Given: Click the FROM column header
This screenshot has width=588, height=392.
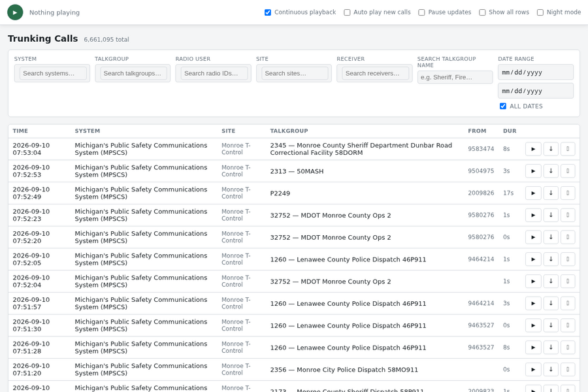Looking at the screenshot, I should 477,131.
